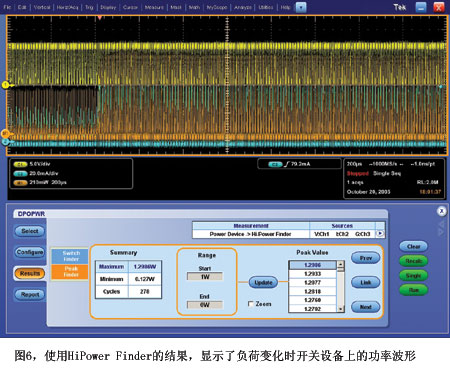Select peak value 1.2877 in list

tap(313, 283)
